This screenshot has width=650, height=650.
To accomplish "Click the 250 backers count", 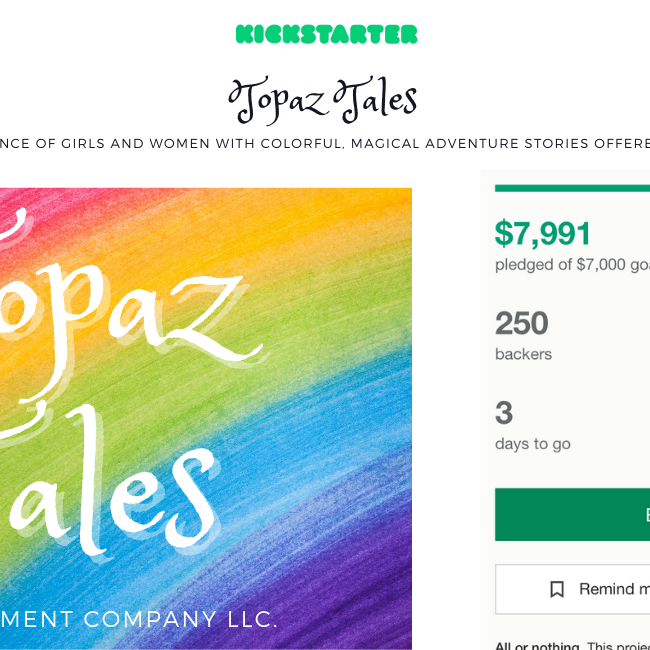I will pyautogui.click(x=521, y=323).
